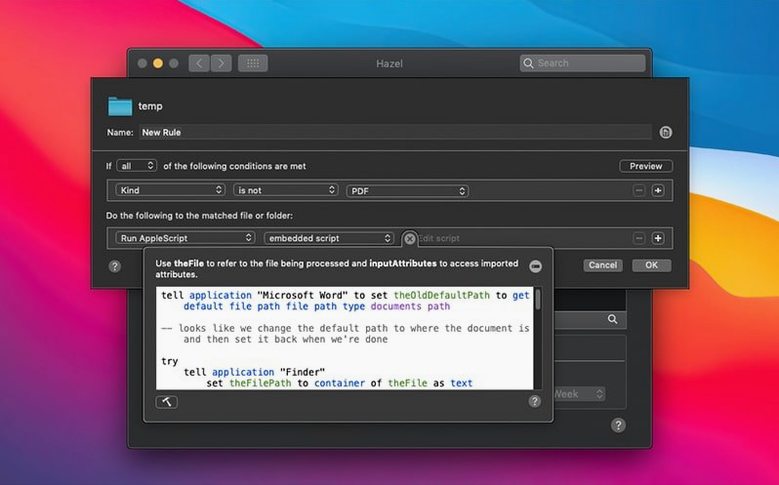Screen dimensions: 779x485
Task: Open the PDF value dropdown
Action: (407, 191)
